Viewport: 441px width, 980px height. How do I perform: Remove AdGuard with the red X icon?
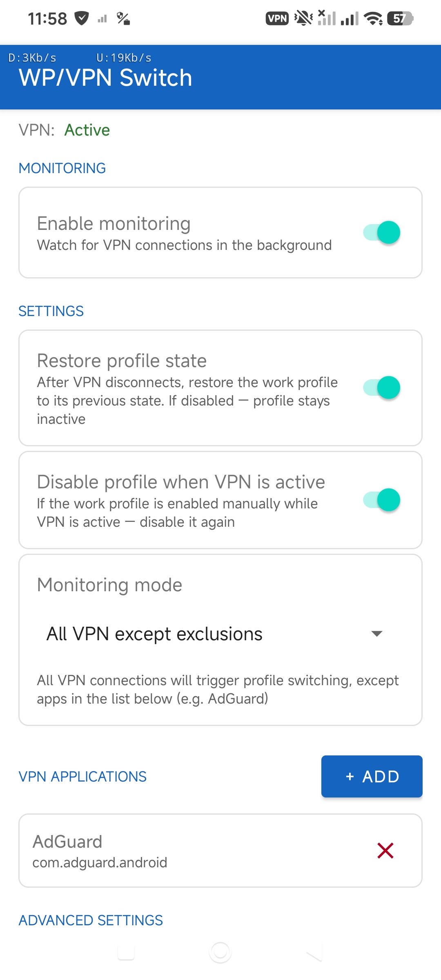coord(385,851)
